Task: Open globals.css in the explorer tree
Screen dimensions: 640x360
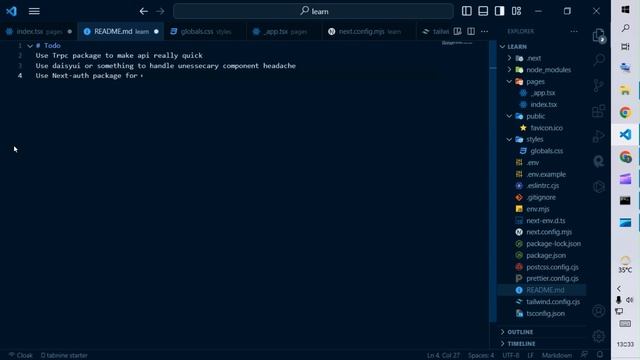Action: point(547,151)
